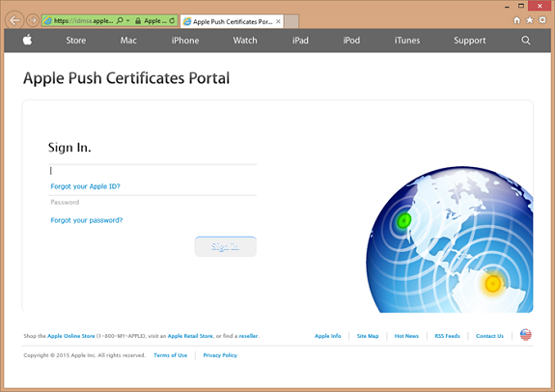This screenshot has height=392, width=555.
Task: Open Site Map footer link
Action: coord(368,336)
